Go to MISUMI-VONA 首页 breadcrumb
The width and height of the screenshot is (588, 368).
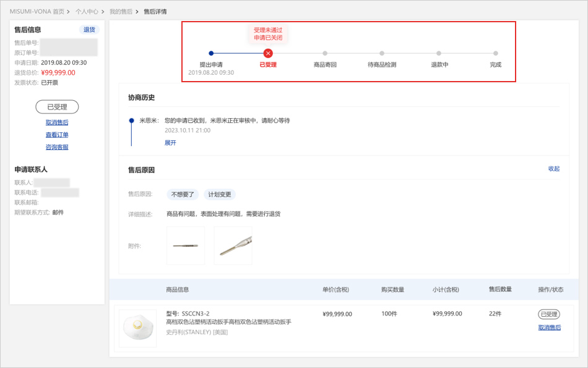click(37, 12)
